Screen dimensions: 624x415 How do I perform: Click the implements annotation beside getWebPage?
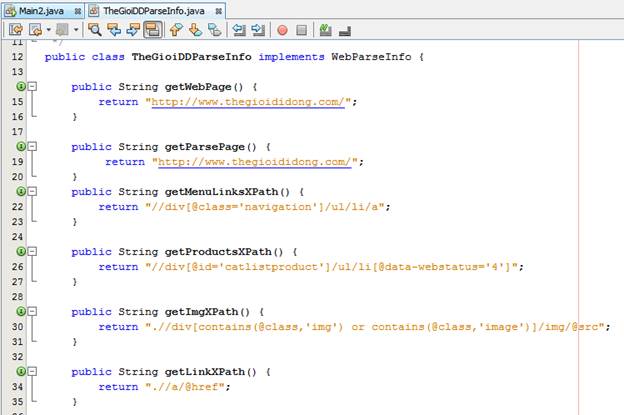click(x=21, y=86)
